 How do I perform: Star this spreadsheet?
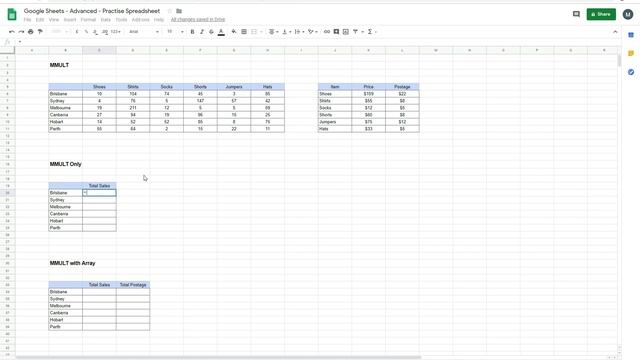click(170, 11)
